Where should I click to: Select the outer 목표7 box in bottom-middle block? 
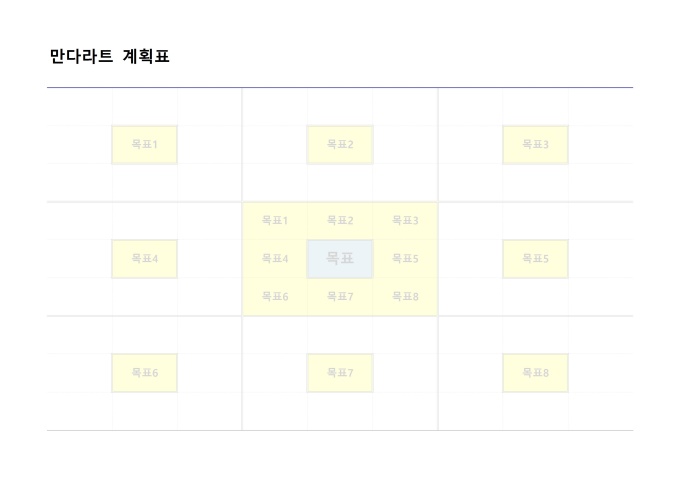tap(340, 373)
